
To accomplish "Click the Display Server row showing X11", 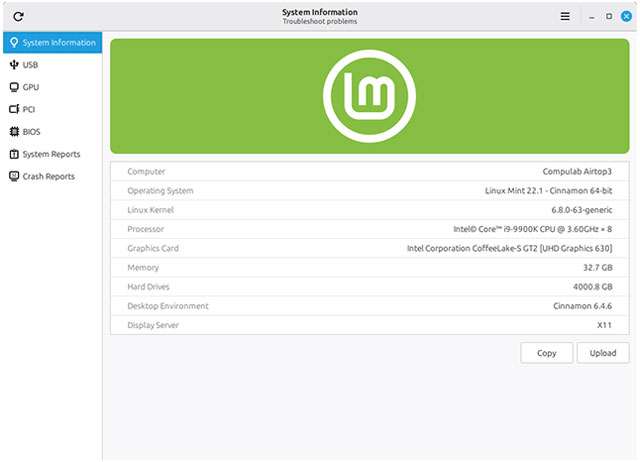I will click(x=370, y=325).
